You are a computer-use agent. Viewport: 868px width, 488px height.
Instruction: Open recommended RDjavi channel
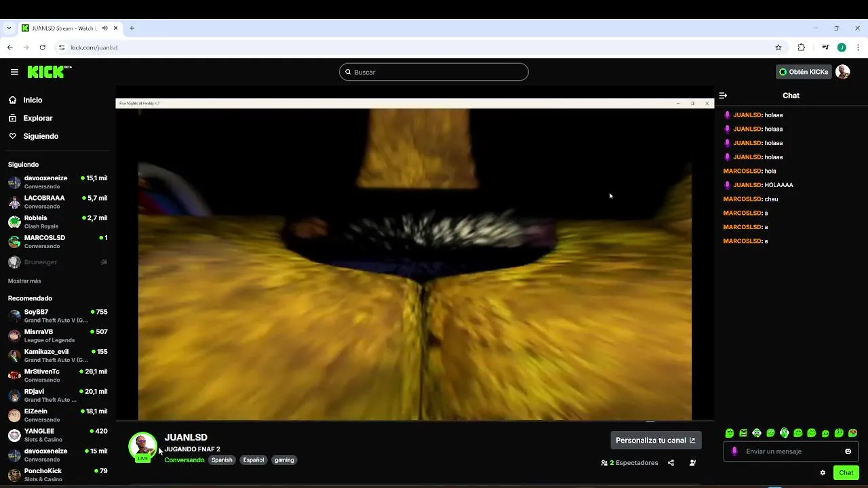tap(58, 395)
